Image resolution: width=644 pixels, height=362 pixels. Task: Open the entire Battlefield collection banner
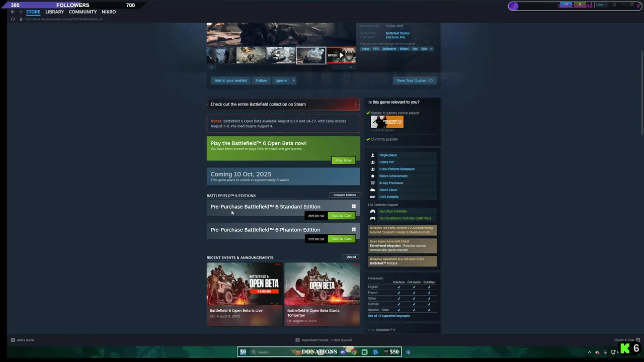pyautogui.click(x=283, y=104)
